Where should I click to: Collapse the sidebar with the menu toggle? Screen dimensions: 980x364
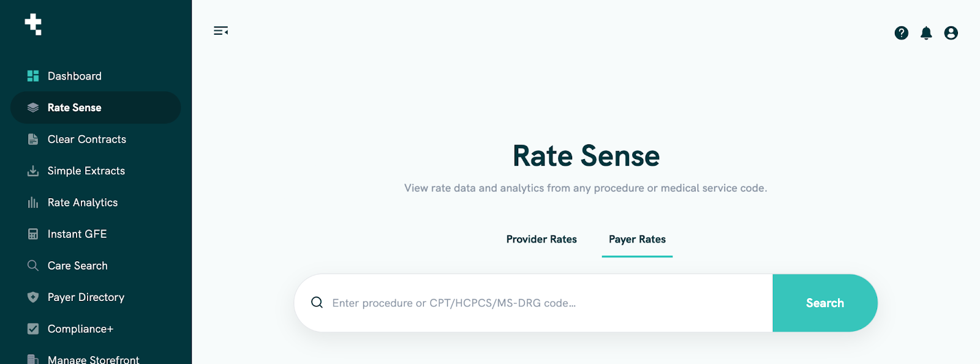(221, 31)
